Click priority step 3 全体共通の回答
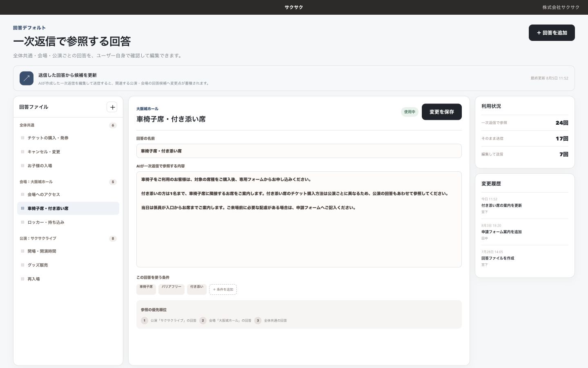The image size is (588, 368). click(270, 321)
